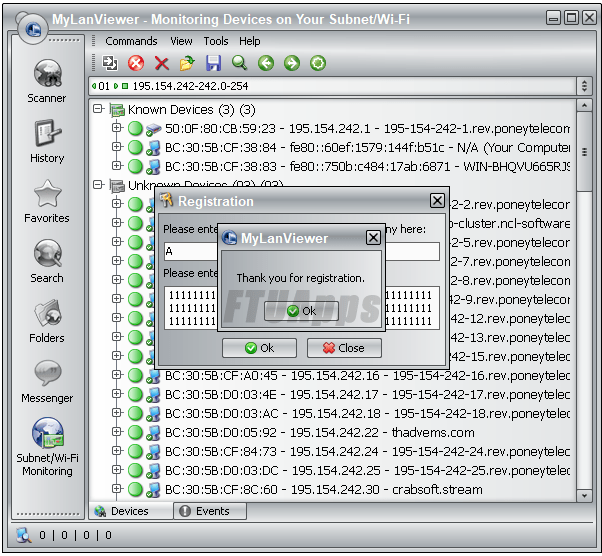This screenshot has height=556, width=602.
Task: Open the Tools menu
Action: coord(216,41)
